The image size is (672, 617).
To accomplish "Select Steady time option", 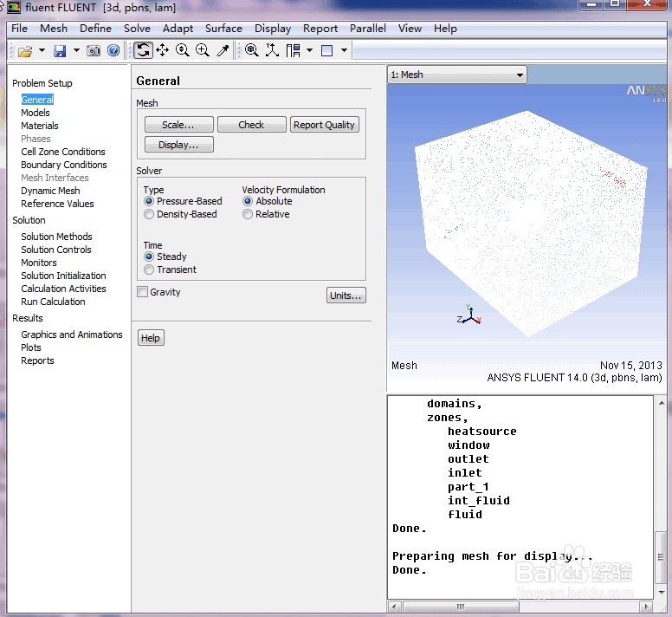I will click(x=149, y=257).
